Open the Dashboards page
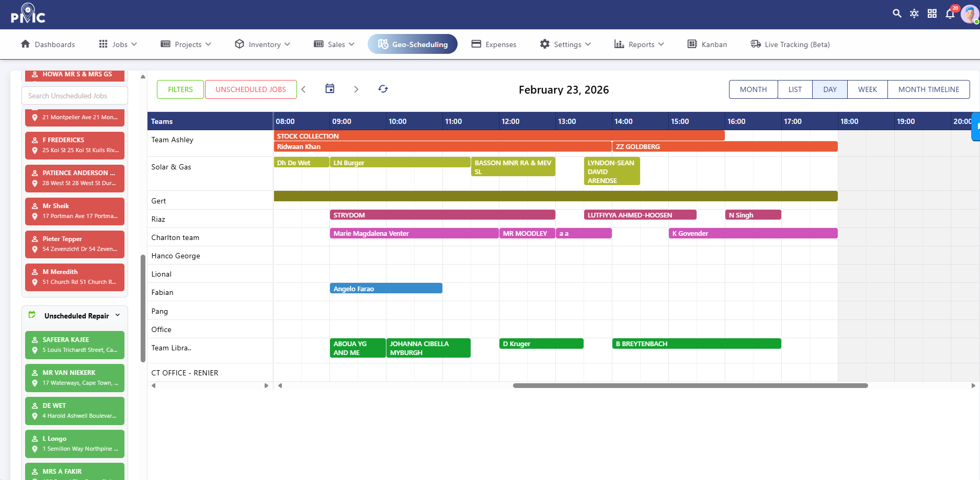This screenshot has width=980, height=480. click(48, 44)
